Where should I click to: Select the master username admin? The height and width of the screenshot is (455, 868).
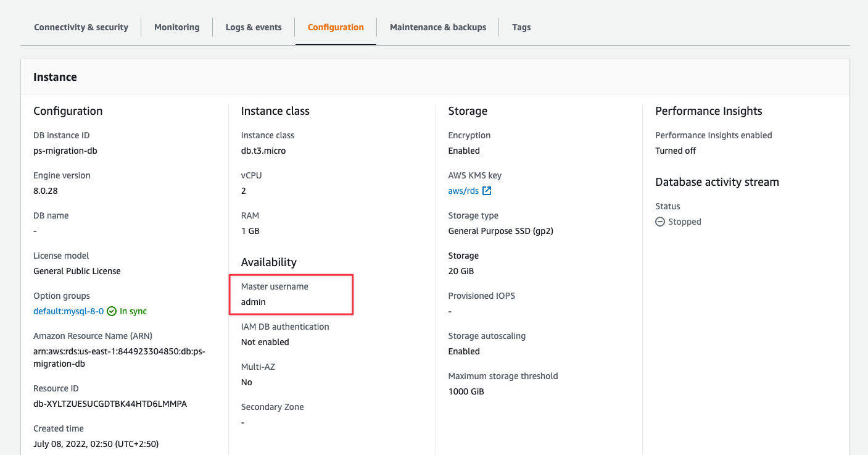point(254,302)
